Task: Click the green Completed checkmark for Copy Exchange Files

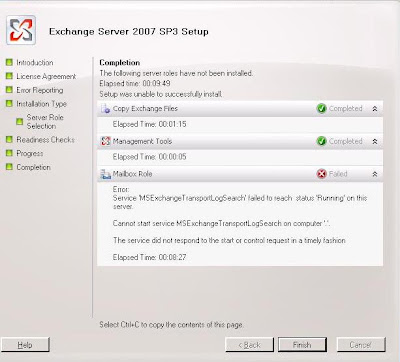Action: point(321,108)
